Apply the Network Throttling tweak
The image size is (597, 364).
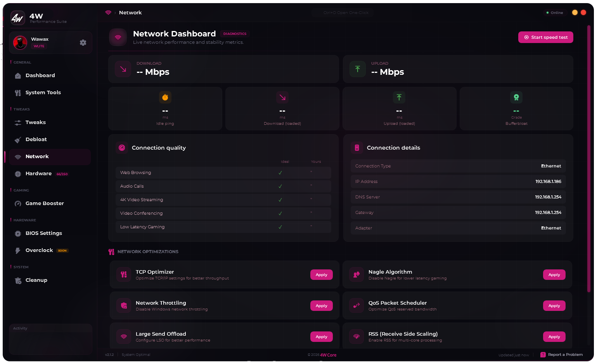tap(321, 306)
